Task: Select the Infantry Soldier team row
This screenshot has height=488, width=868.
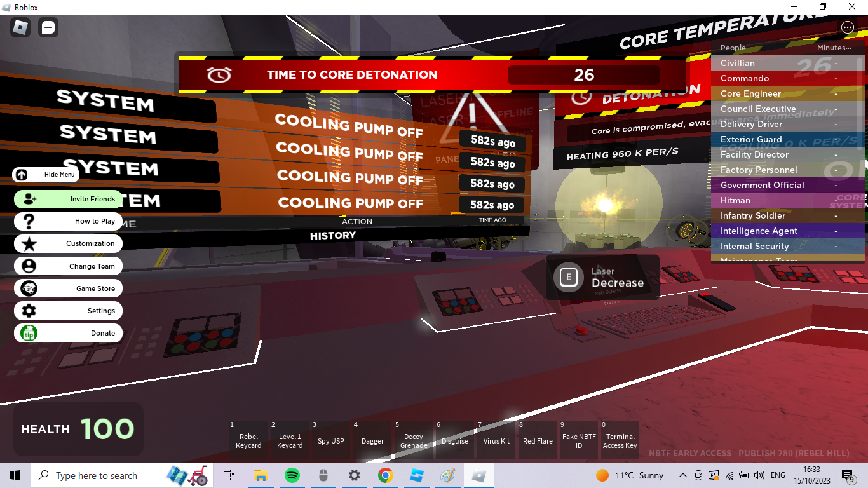Action: click(x=785, y=215)
